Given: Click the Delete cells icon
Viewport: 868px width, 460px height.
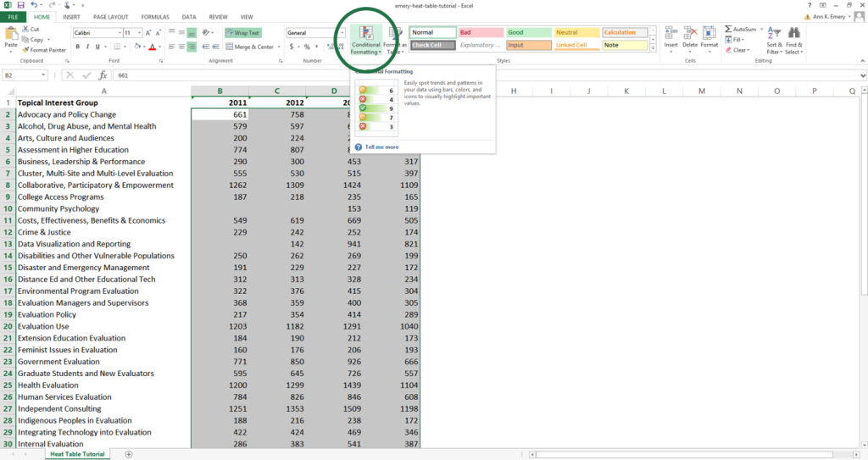Looking at the screenshot, I should pyautogui.click(x=690, y=35).
